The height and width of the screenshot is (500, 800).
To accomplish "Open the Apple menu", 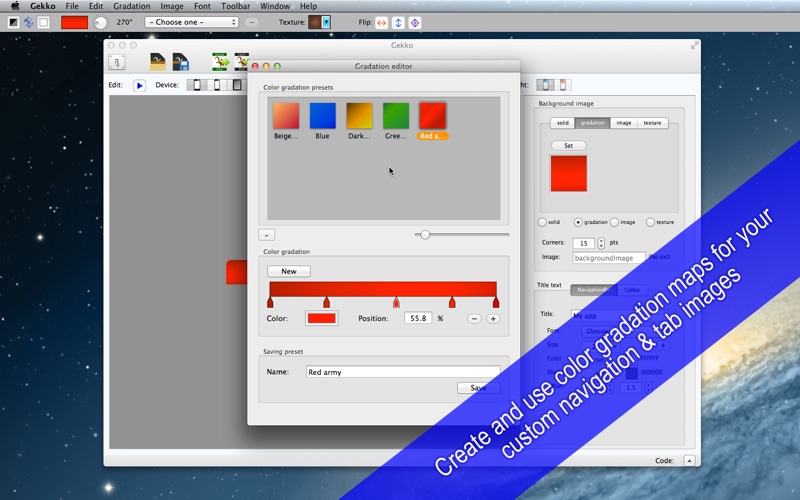I will tap(15, 6).
